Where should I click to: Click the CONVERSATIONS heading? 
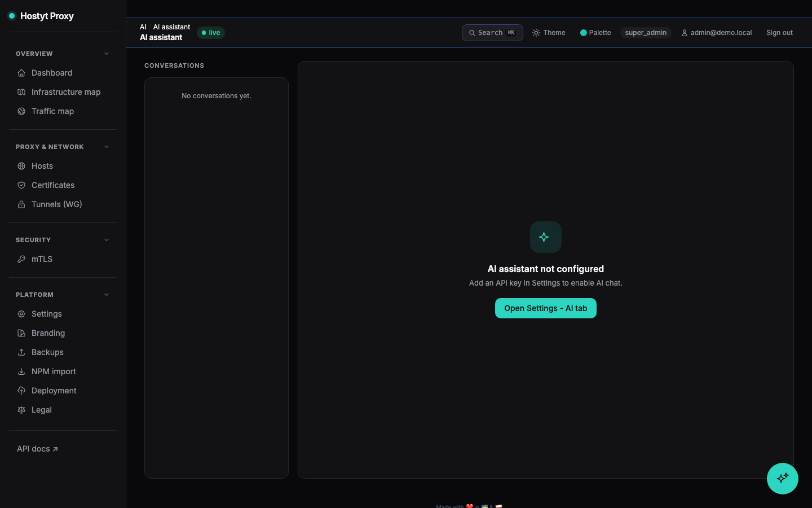(x=174, y=65)
